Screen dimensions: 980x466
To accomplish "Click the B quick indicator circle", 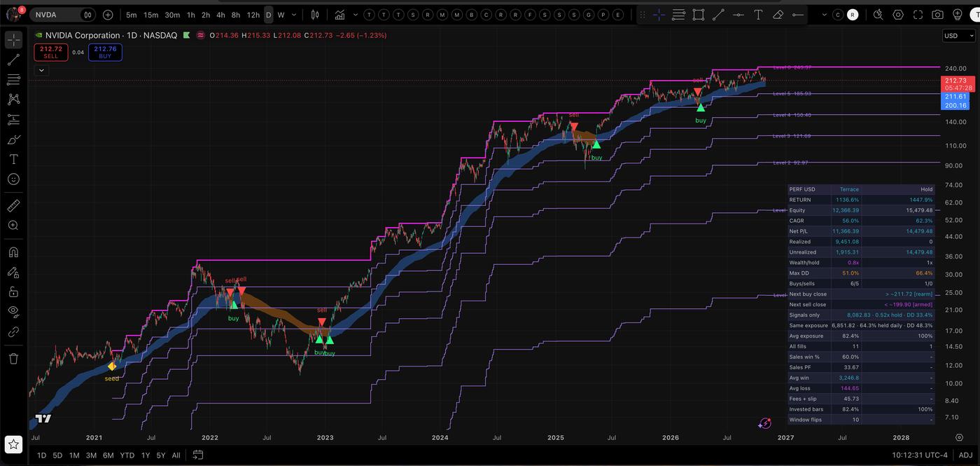I will 471,15.
